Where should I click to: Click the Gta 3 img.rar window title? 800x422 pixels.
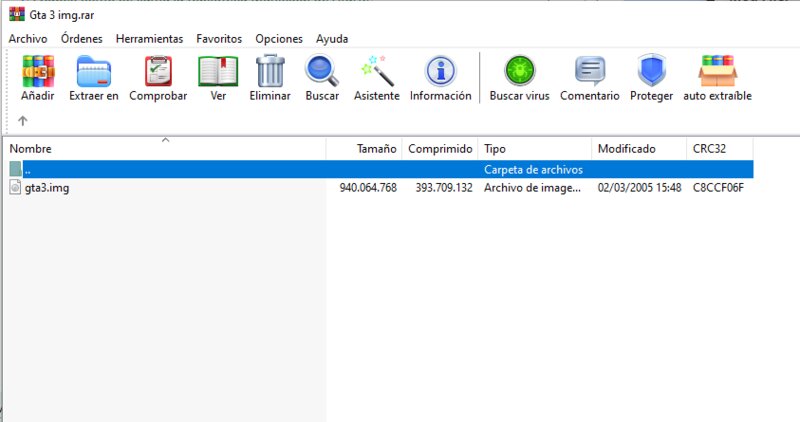[x=62, y=15]
